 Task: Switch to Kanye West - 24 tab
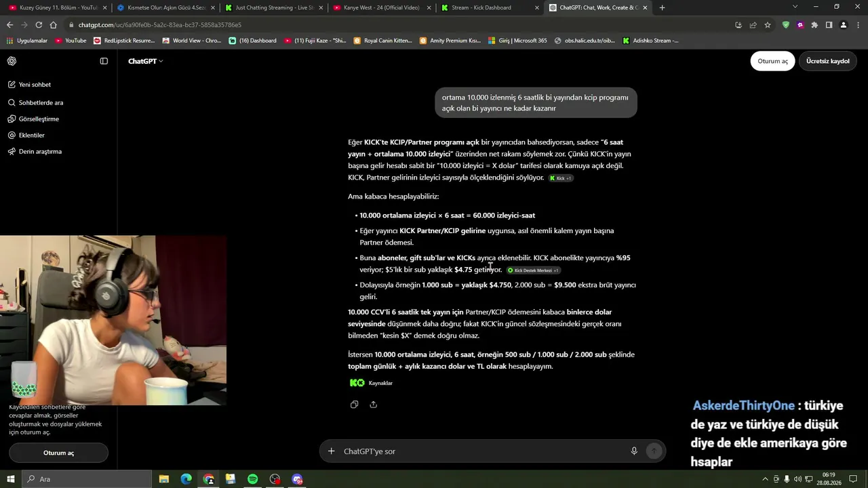click(382, 7)
